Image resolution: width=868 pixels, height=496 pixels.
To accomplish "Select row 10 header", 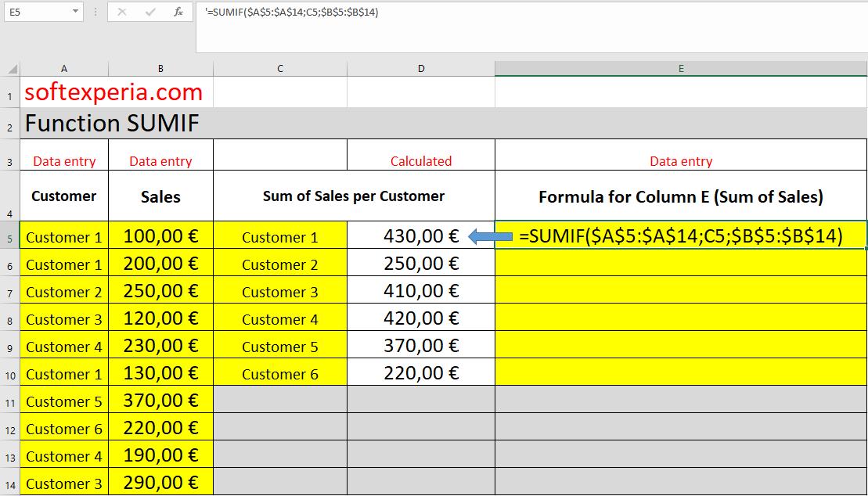I will [x=10, y=372].
